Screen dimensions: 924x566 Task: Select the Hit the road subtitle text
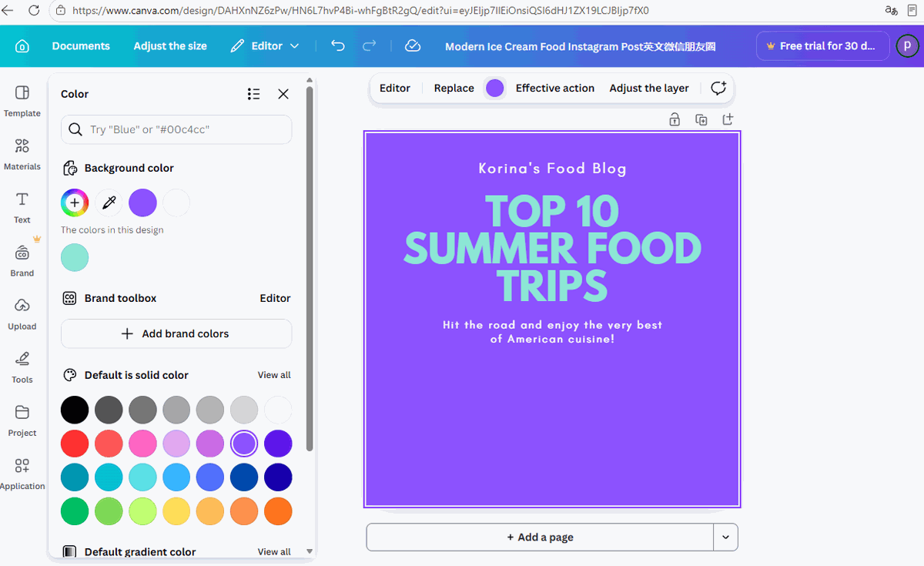tap(552, 332)
